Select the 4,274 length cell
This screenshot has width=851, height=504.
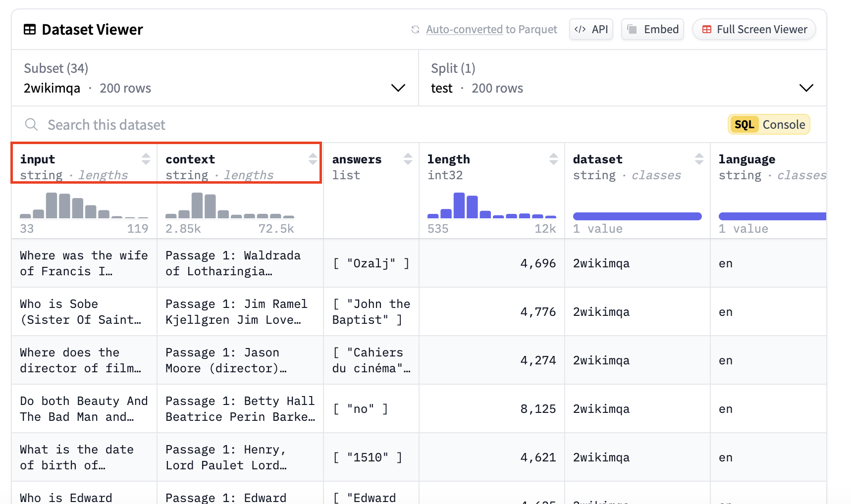[492, 360]
